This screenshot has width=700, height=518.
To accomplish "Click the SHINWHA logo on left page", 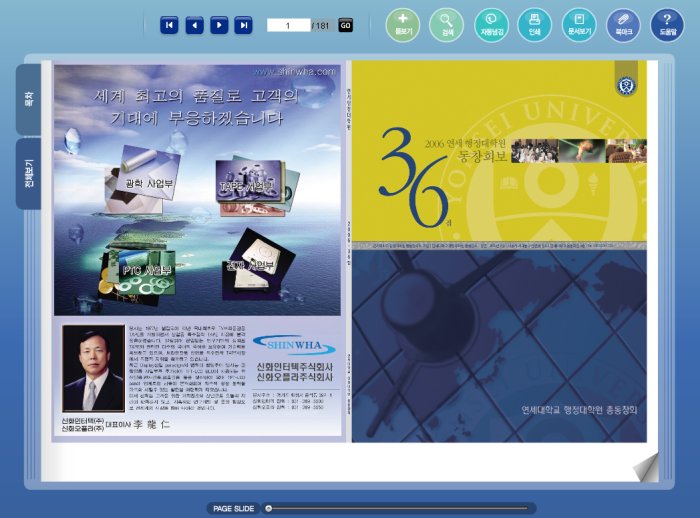I will click(294, 346).
